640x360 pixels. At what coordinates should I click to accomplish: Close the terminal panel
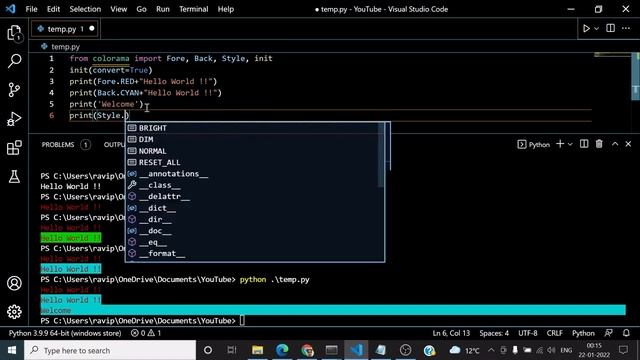click(628, 144)
